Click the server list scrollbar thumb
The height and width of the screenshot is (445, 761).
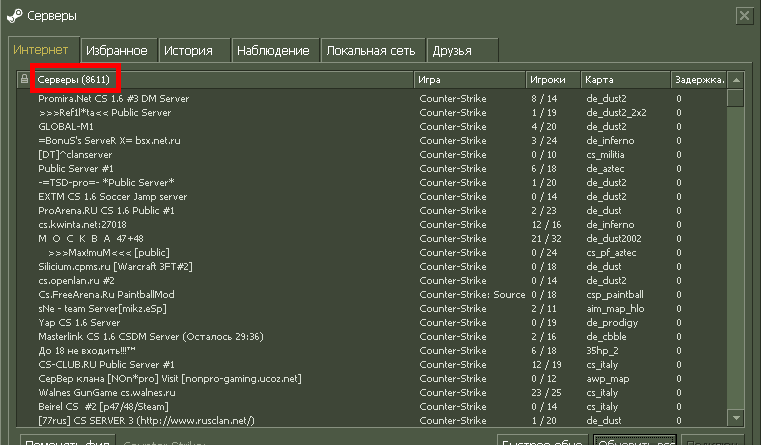[x=736, y=98]
